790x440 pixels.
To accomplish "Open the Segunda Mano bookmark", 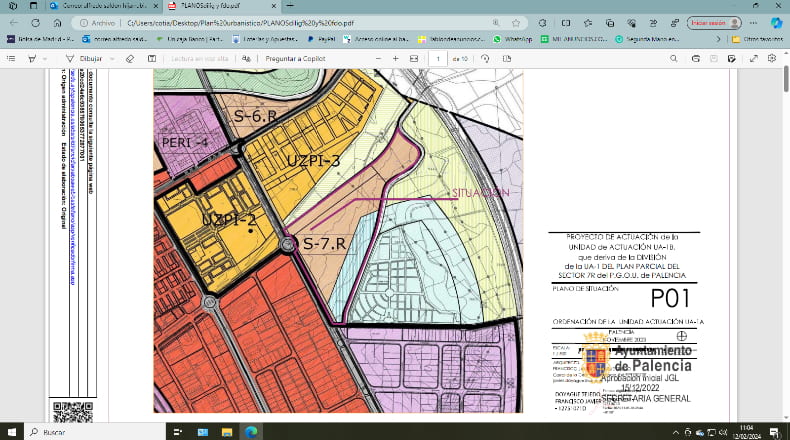I will 648,39.
